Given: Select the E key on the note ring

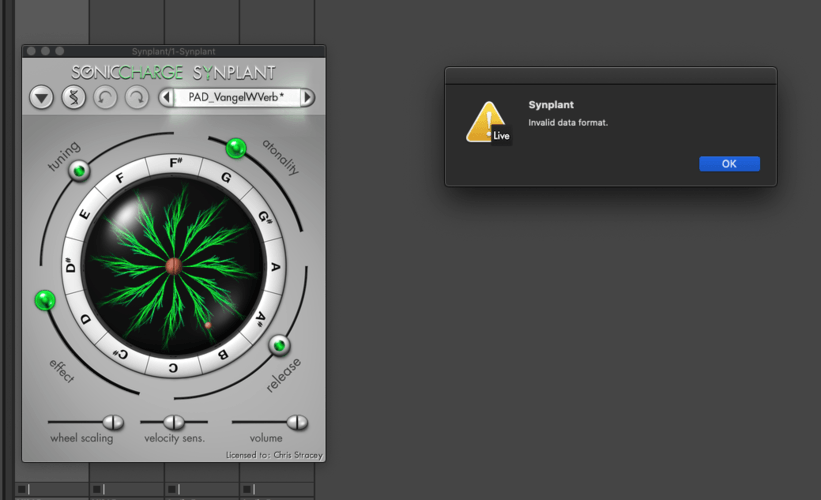Looking at the screenshot, I should tap(84, 214).
